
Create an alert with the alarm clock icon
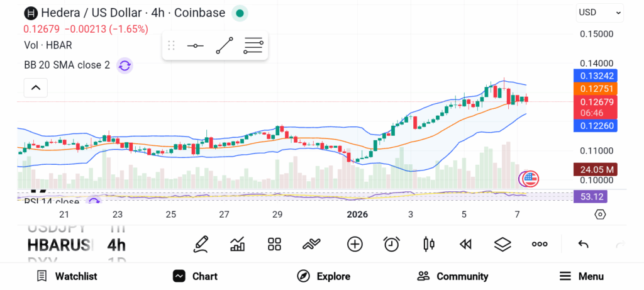392,244
